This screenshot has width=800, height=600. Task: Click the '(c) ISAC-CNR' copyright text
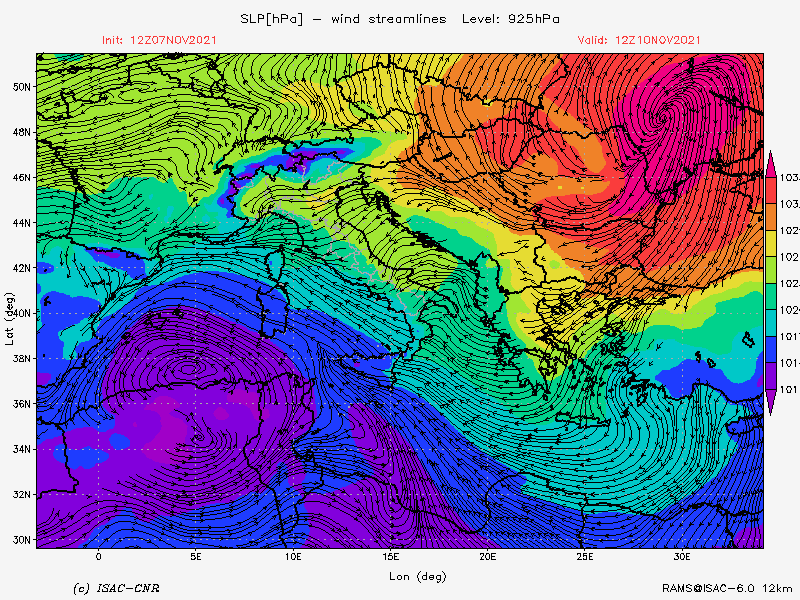point(116,589)
